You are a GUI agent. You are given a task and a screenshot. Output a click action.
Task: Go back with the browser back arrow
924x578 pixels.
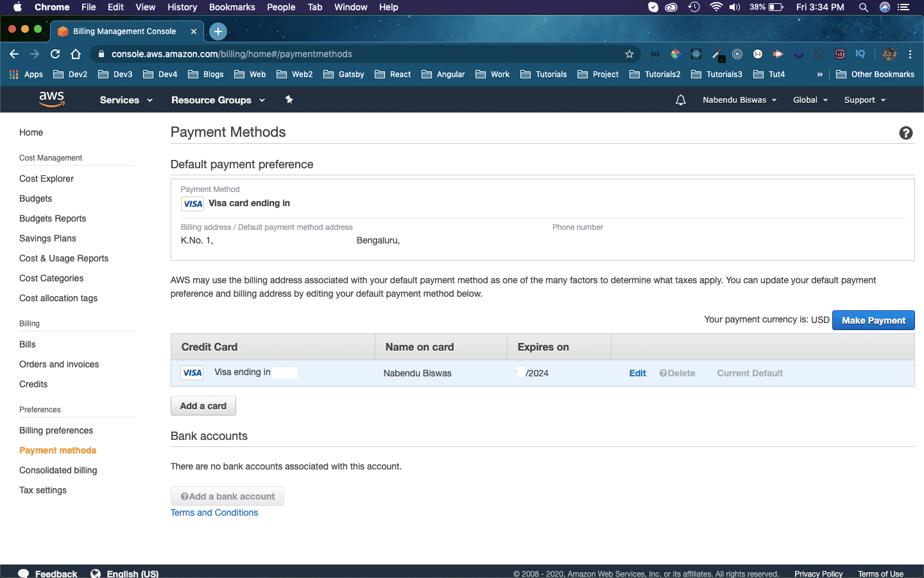(x=14, y=54)
